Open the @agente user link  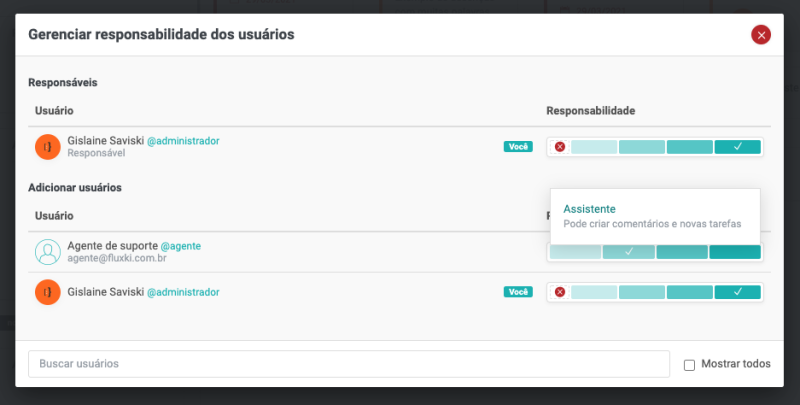point(180,246)
